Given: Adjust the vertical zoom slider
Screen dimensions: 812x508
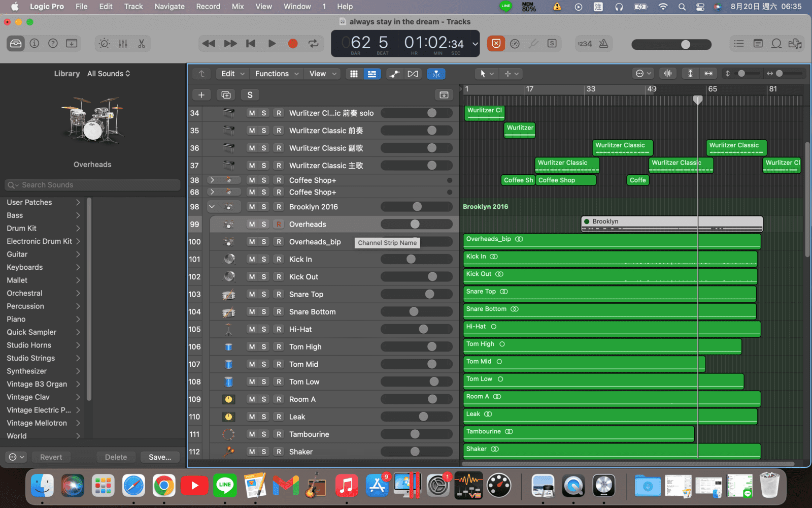Looking at the screenshot, I should coord(742,74).
